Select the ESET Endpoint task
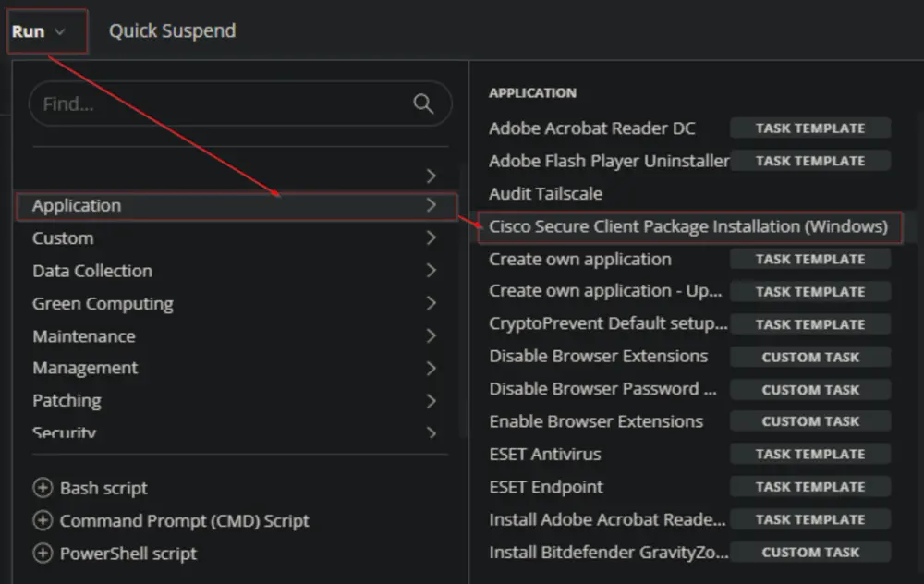 (546, 487)
